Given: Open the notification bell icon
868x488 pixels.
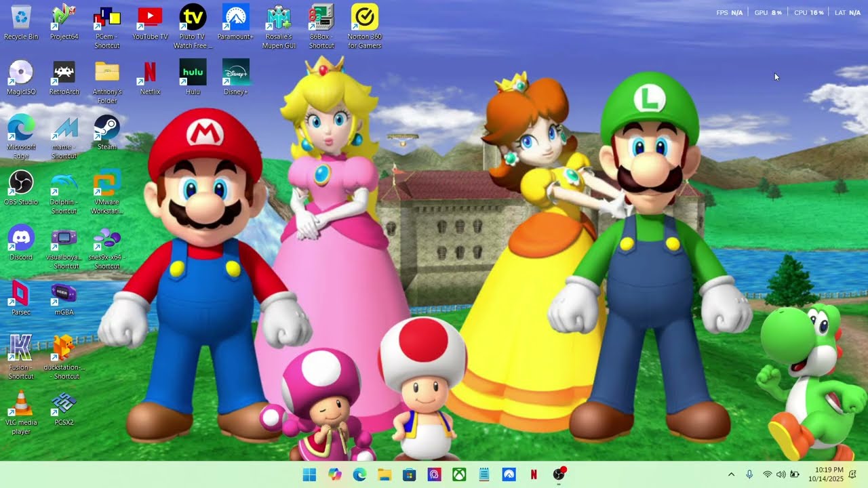Looking at the screenshot, I should [x=853, y=474].
